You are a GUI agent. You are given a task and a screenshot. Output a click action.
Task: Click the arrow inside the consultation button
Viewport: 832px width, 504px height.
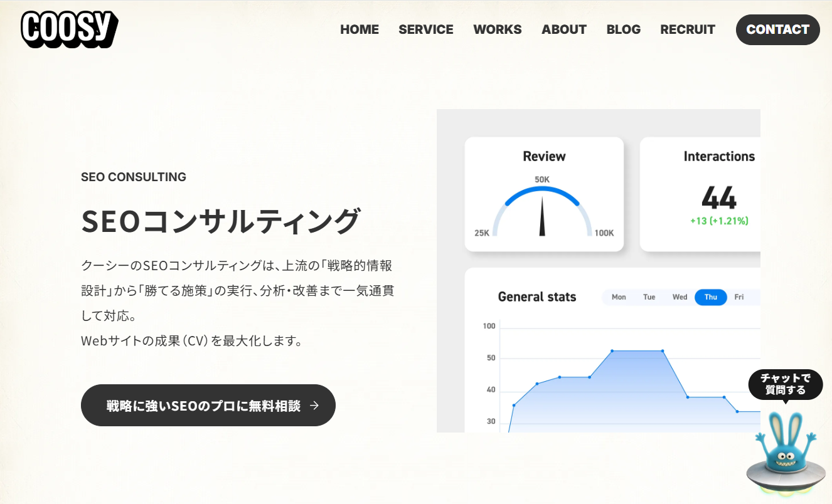(314, 406)
